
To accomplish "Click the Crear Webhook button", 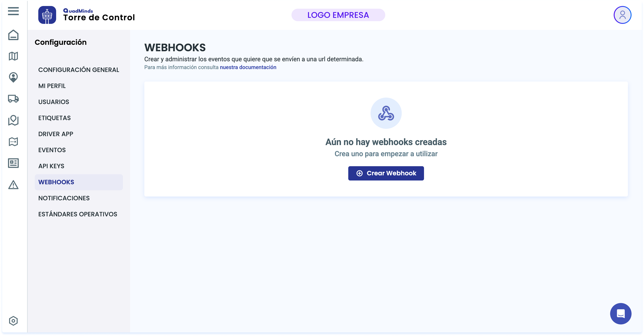I will [386, 173].
